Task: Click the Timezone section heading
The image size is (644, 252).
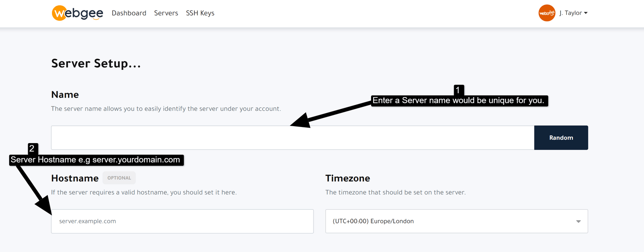Action: click(x=348, y=178)
